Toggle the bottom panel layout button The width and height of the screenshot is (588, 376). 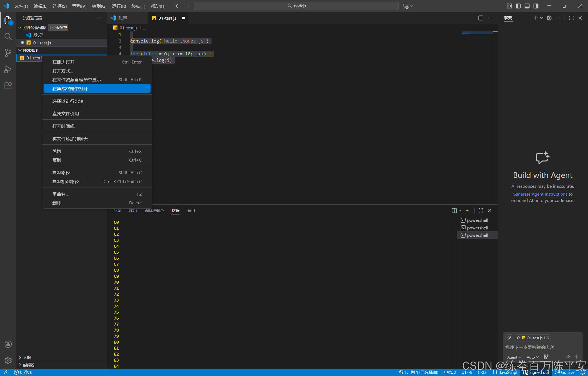[527, 6]
